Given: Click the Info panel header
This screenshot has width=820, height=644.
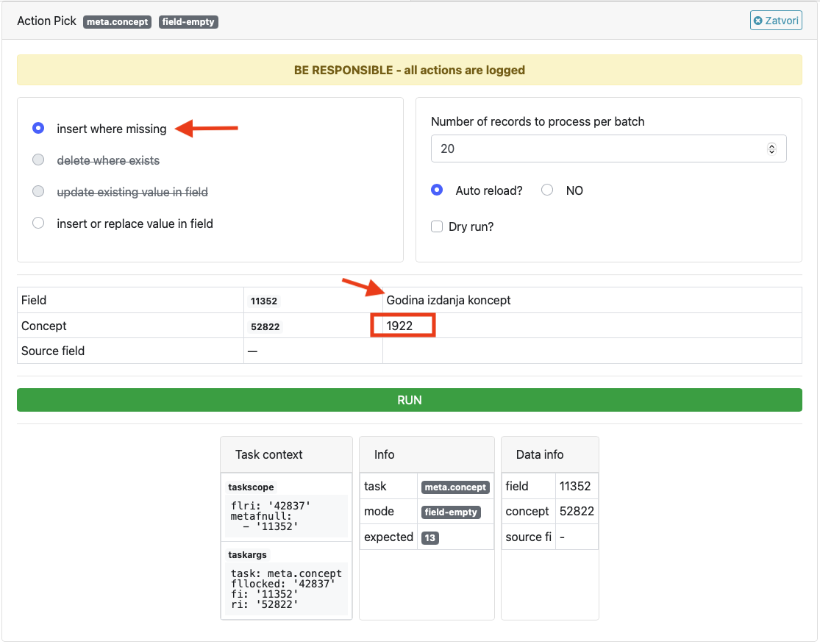Looking at the screenshot, I should (427, 455).
